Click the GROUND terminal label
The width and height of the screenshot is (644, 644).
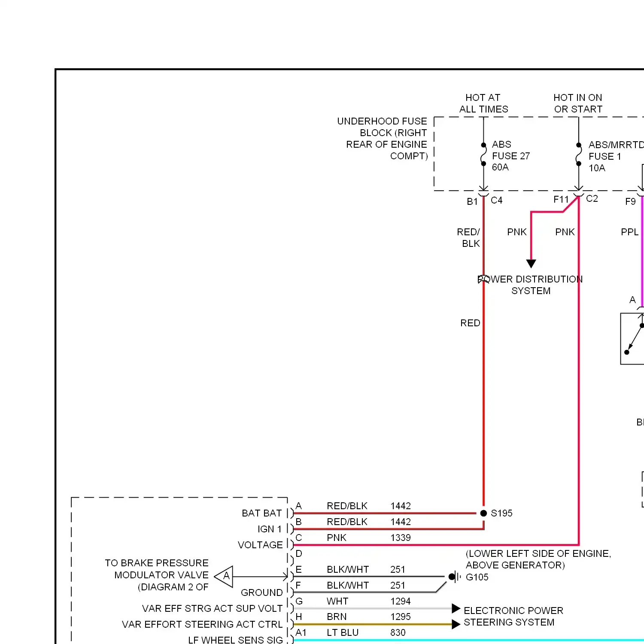coord(262,592)
